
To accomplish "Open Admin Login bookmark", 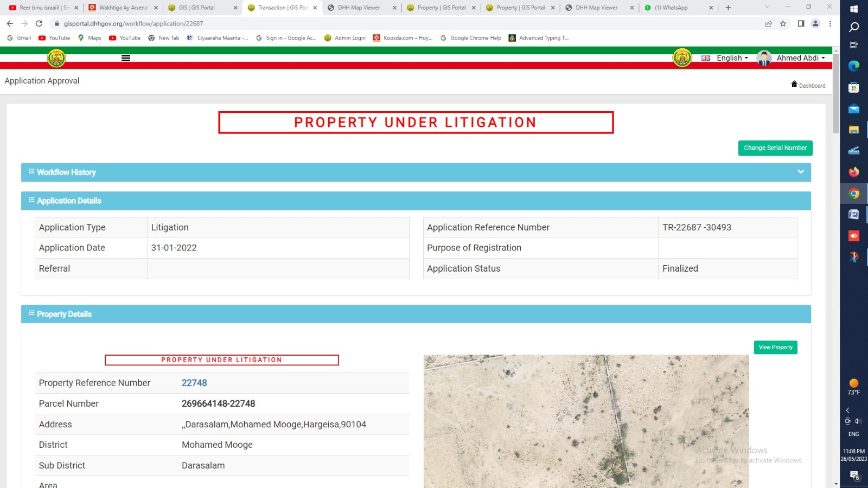I will [x=345, y=38].
